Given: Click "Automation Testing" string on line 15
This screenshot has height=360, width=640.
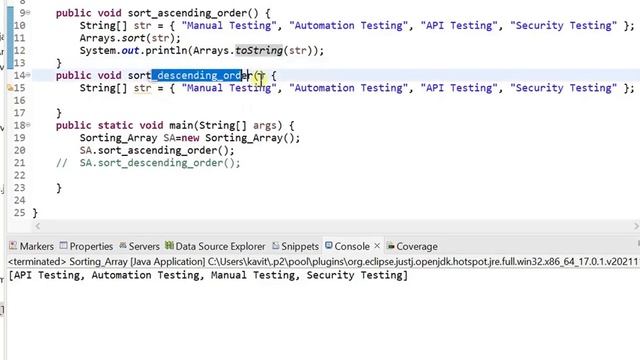Looking at the screenshot, I should point(348,88).
